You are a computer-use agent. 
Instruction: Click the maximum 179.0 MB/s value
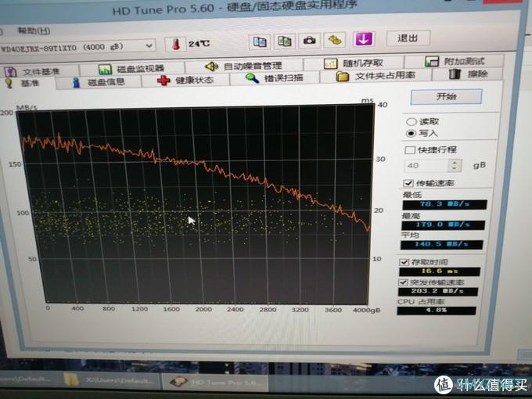click(x=443, y=225)
